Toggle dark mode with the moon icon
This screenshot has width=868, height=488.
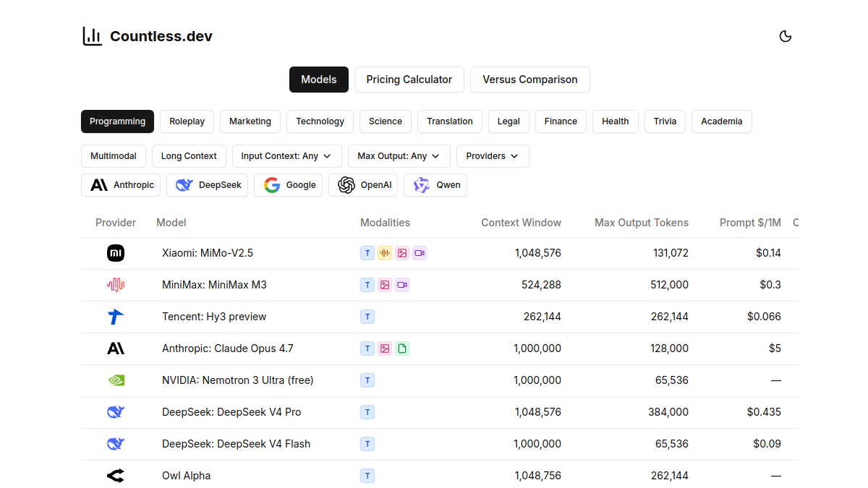pyautogui.click(x=786, y=36)
